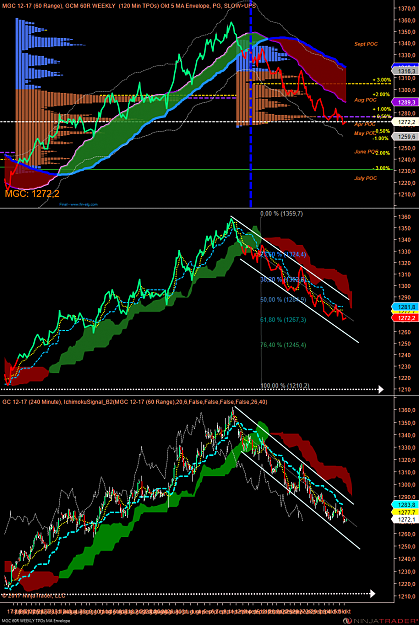Select the yellow 1277.7 price marker

point(405,512)
